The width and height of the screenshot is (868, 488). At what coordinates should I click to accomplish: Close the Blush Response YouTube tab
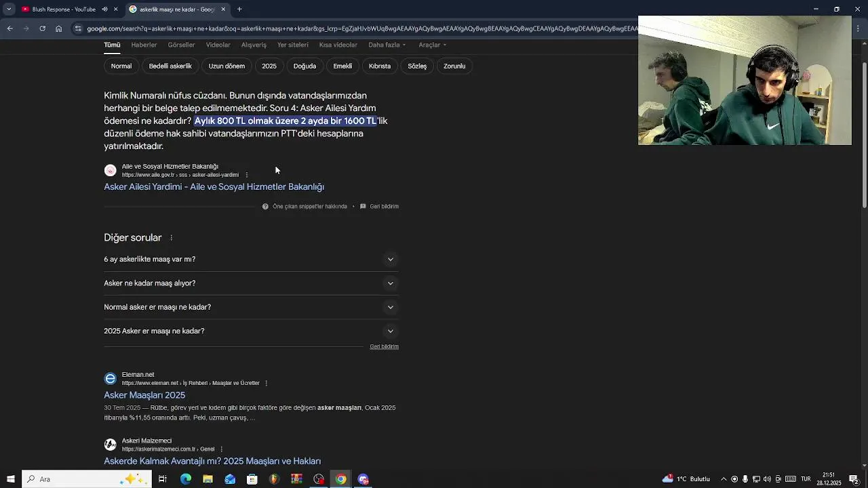(115, 9)
